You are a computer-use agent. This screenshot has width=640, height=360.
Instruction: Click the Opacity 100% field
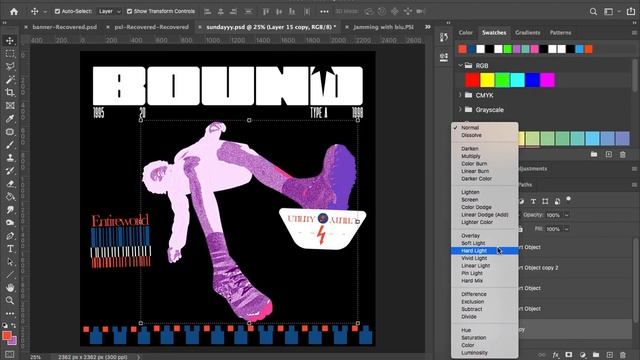tap(553, 215)
